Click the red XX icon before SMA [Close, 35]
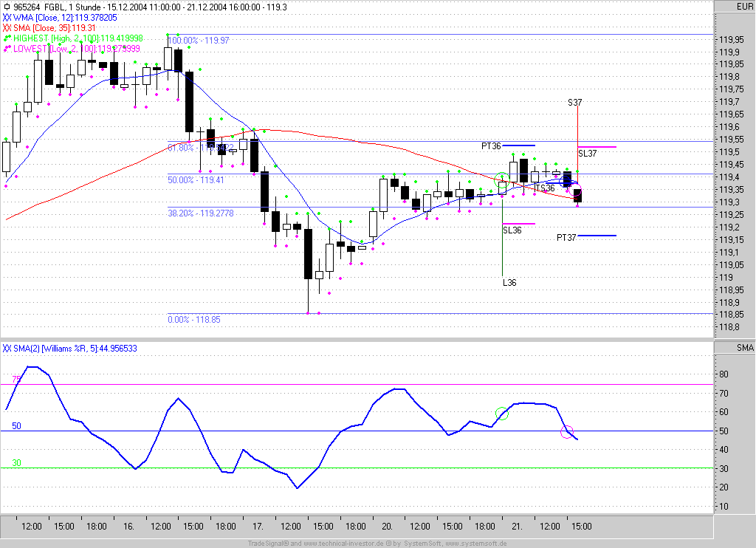The image size is (756, 548). (x=7, y=28)
